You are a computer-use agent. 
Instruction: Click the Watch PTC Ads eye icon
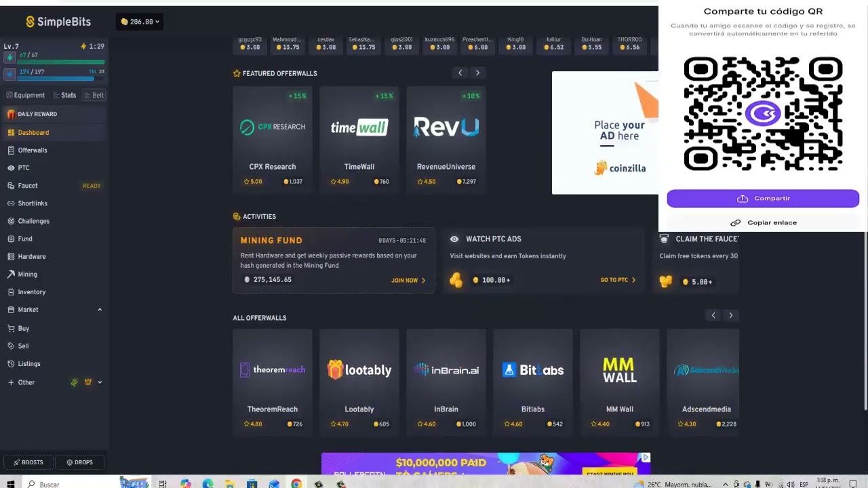(454, 239)
